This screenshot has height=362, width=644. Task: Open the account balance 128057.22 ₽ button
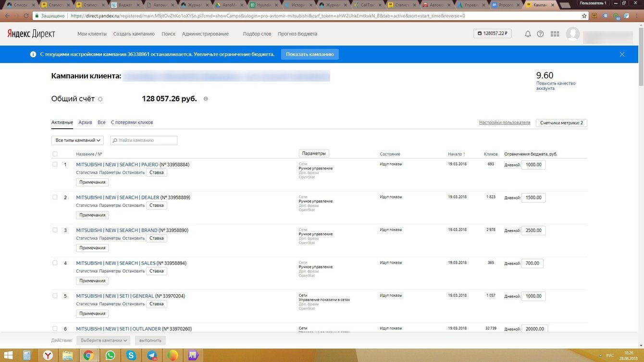[493, 34]
